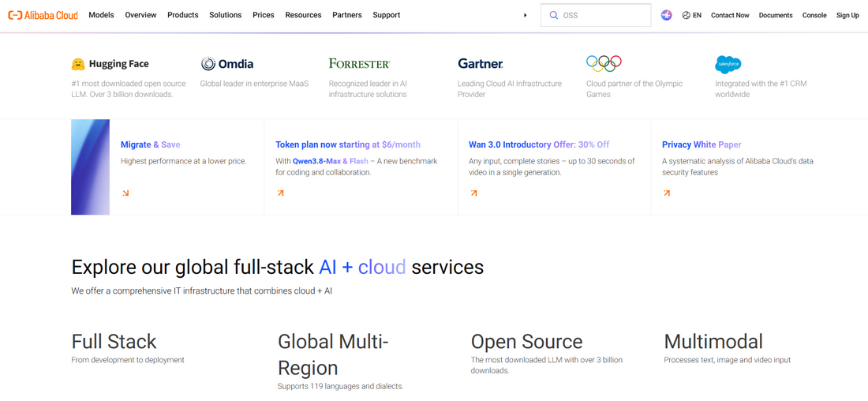Click the arrow icon under Token plan card

280,193
